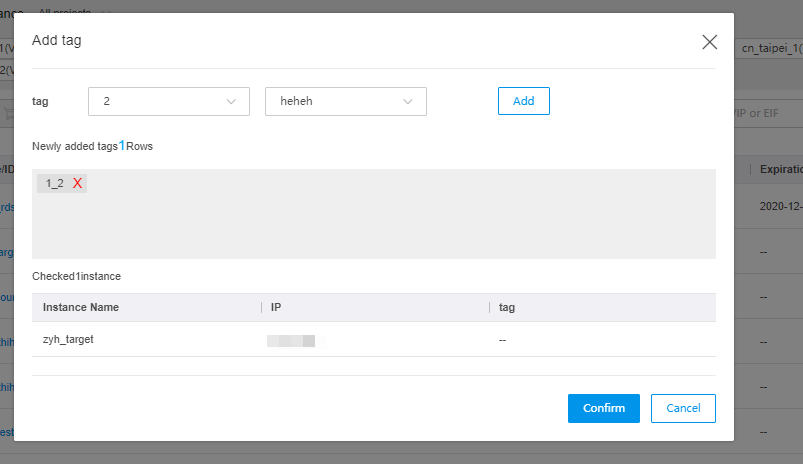The height and width of the screenshot is (464, 803).
Task: Click the newly added tags gray area
Action: click(374, 214)
